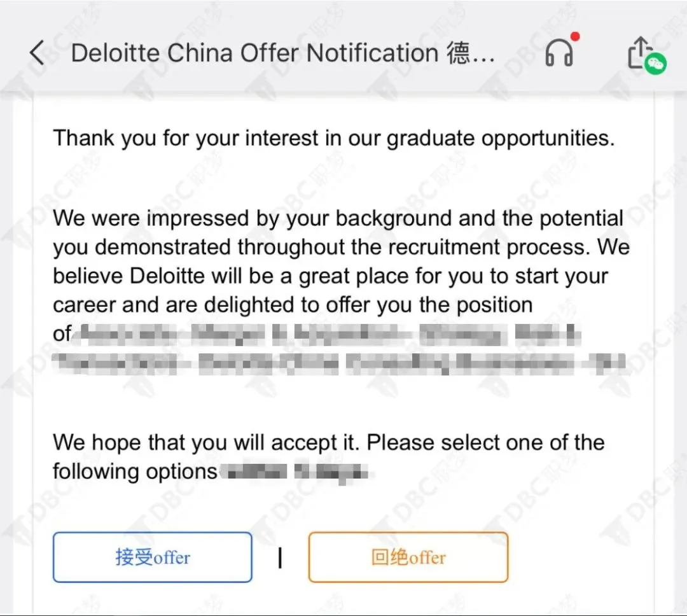
Task: Accept the offer via 接受offer button
Action: pos(153,557)
